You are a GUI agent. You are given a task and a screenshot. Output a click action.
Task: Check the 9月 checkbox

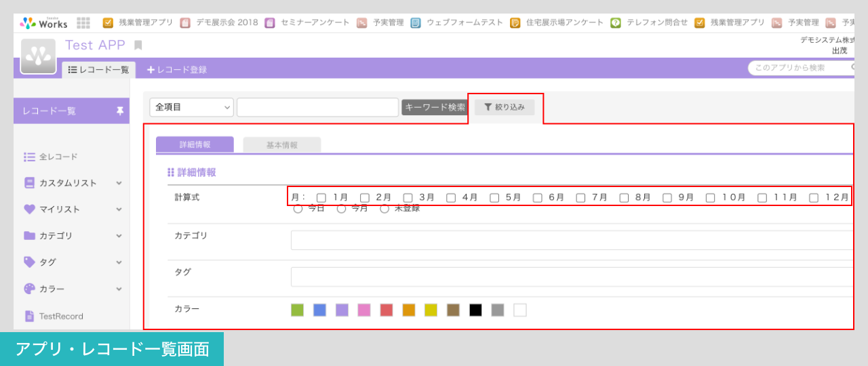(x=667, y=198)
